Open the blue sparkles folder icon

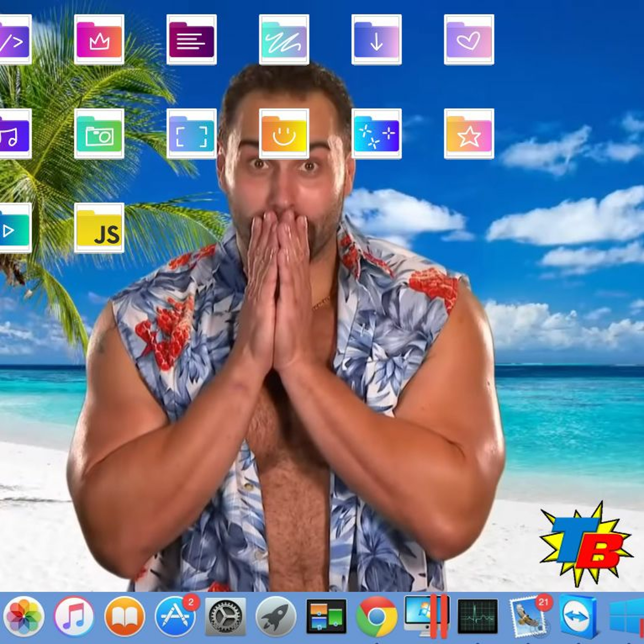pyautogui.click(x=377, y=134)
